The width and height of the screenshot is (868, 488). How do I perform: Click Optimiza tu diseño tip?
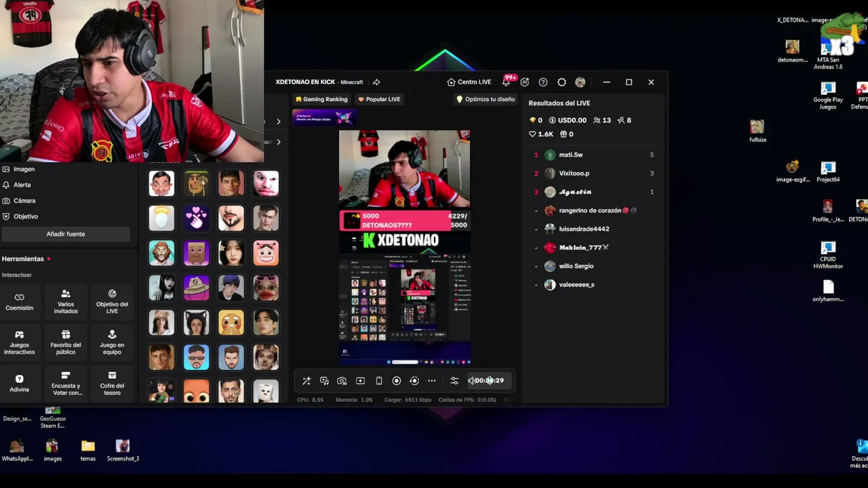(486, 99)
